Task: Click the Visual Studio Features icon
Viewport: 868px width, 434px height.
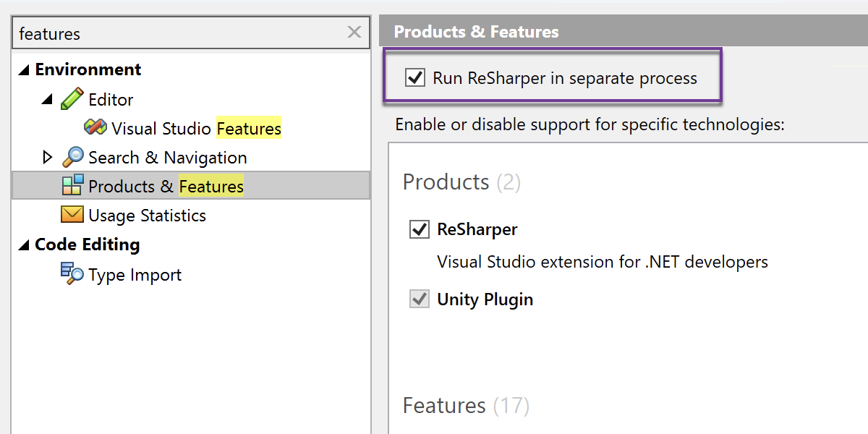Action: point(95,128)
